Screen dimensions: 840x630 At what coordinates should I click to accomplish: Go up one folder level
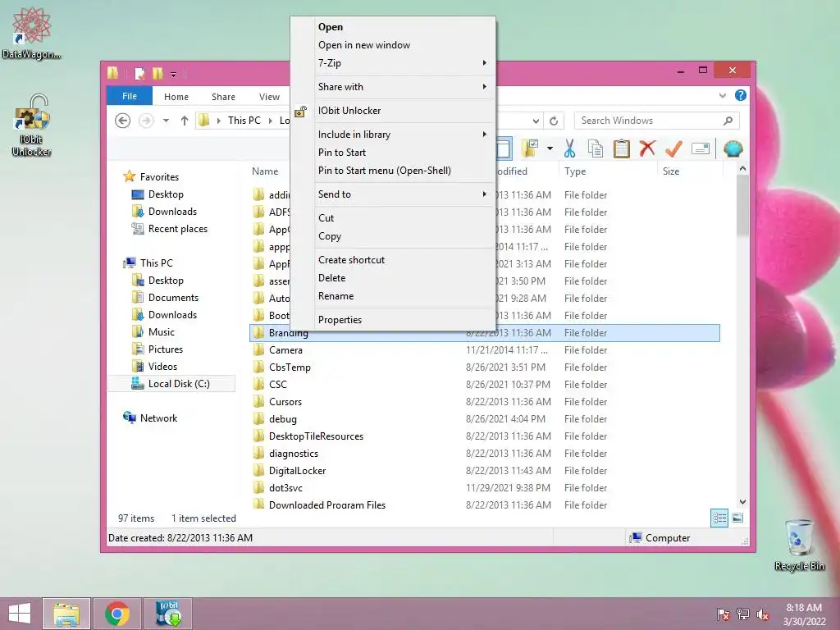point(185,121)
